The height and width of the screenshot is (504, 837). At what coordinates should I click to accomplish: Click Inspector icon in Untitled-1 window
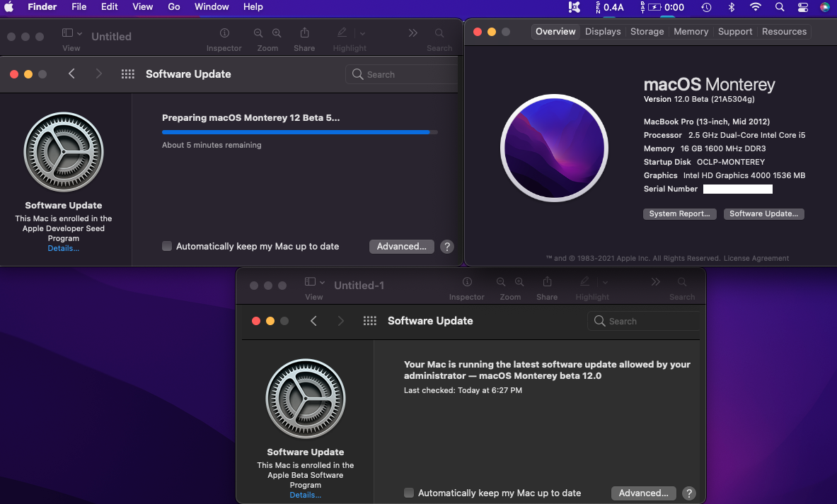467,281
